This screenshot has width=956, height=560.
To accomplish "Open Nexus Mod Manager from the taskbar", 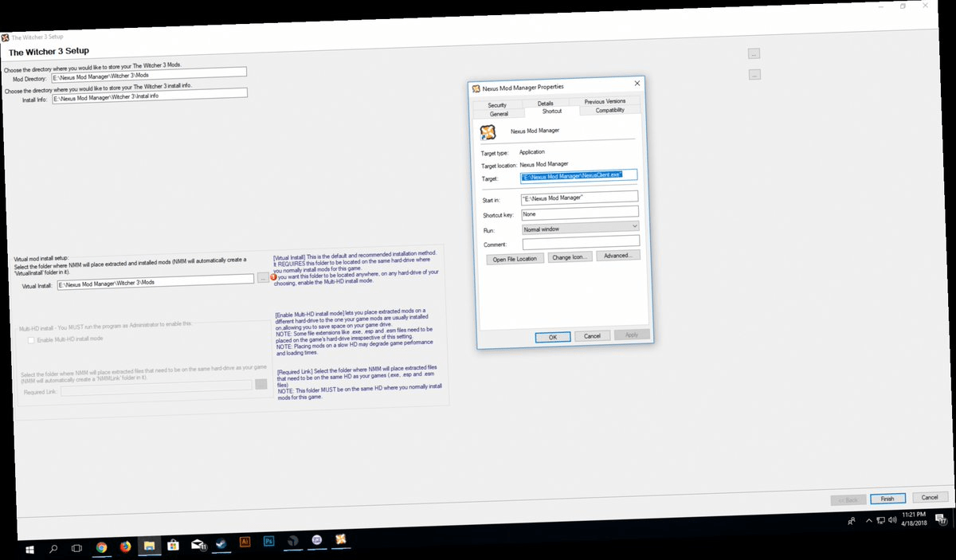I will [x=340, y=542].
